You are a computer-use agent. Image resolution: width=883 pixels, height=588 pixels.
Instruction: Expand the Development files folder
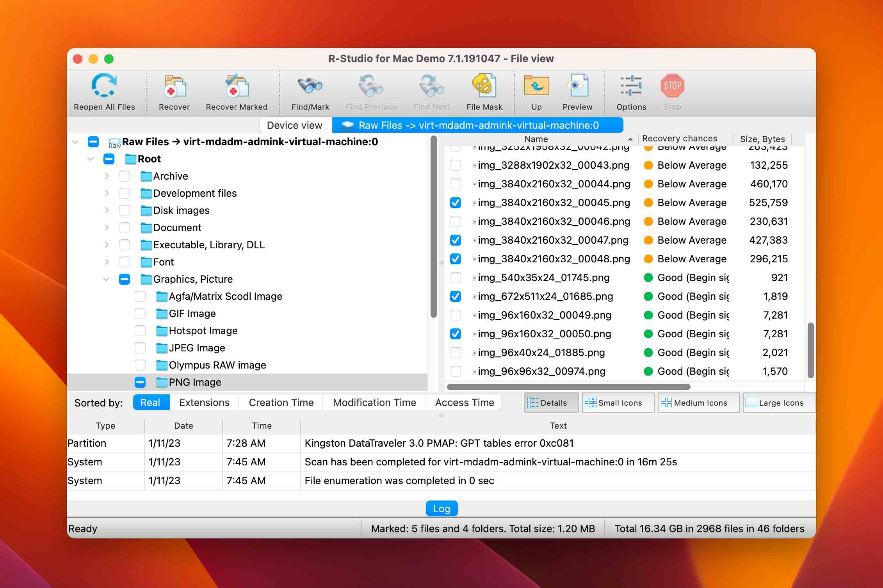(107, 193)
